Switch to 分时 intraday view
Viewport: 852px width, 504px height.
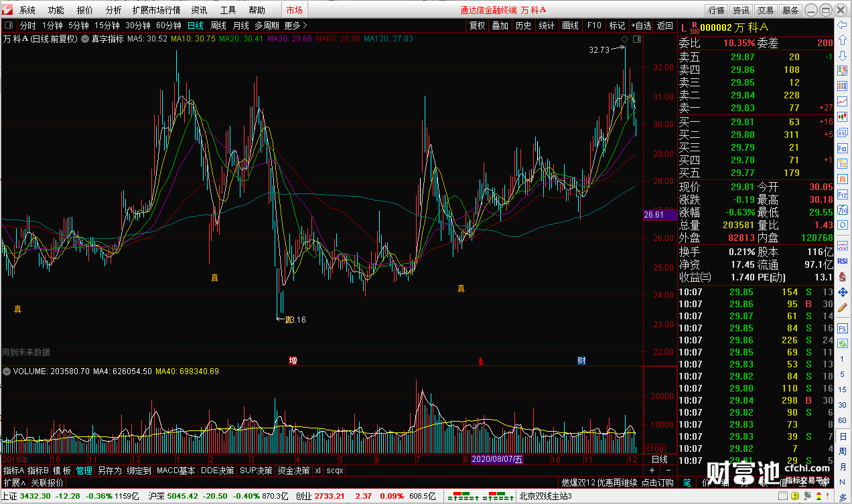pyautogui.click(x=28, y=25)
